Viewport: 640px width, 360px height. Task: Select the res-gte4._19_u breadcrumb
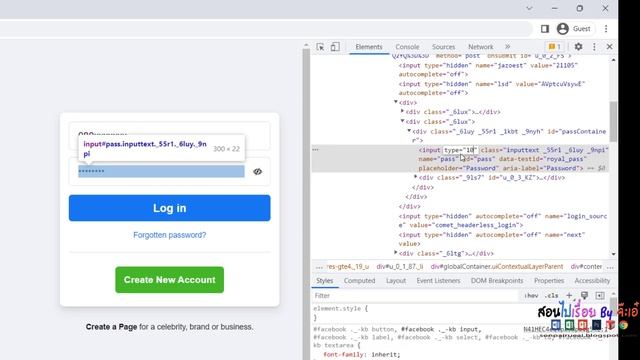tap(348, 267)
